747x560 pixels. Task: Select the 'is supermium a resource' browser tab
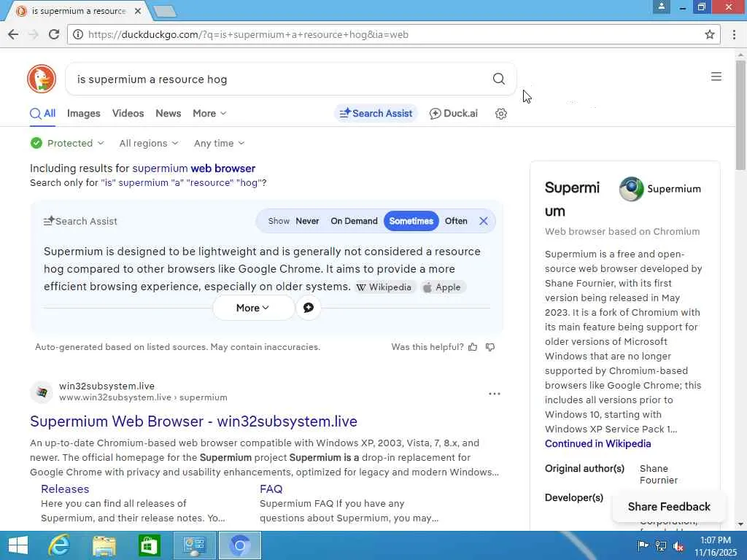(x=77, y=11)
